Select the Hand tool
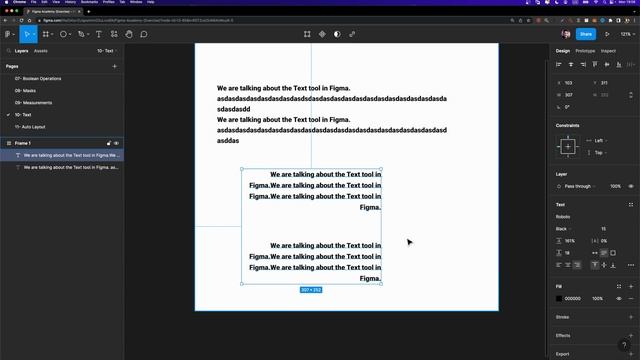This screenshot has height=360, width=640. tap(129, 34)
